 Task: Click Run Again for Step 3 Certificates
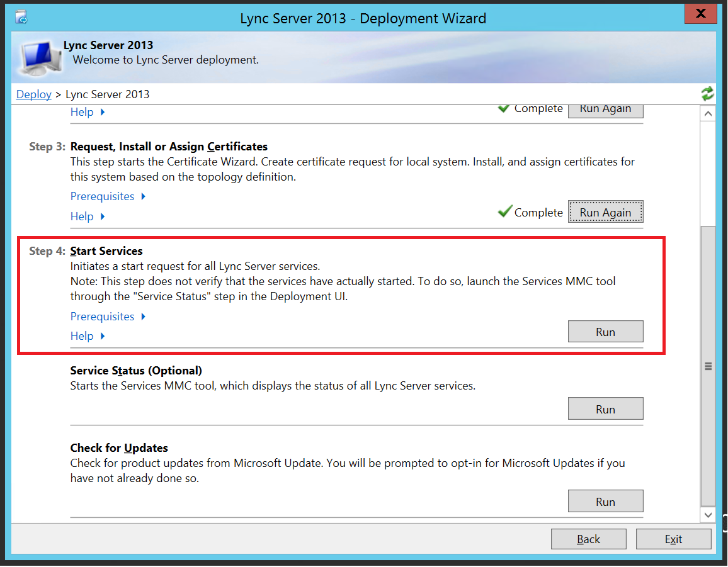click(605, 212)
